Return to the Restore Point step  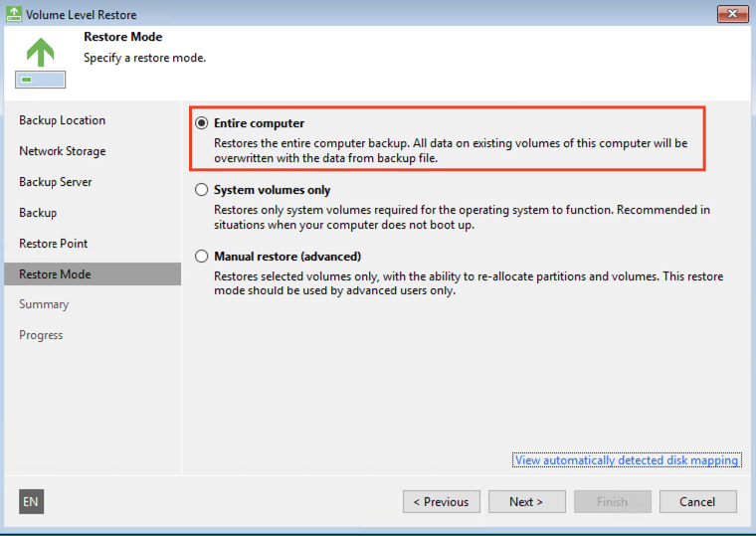[x=54, y=244]
